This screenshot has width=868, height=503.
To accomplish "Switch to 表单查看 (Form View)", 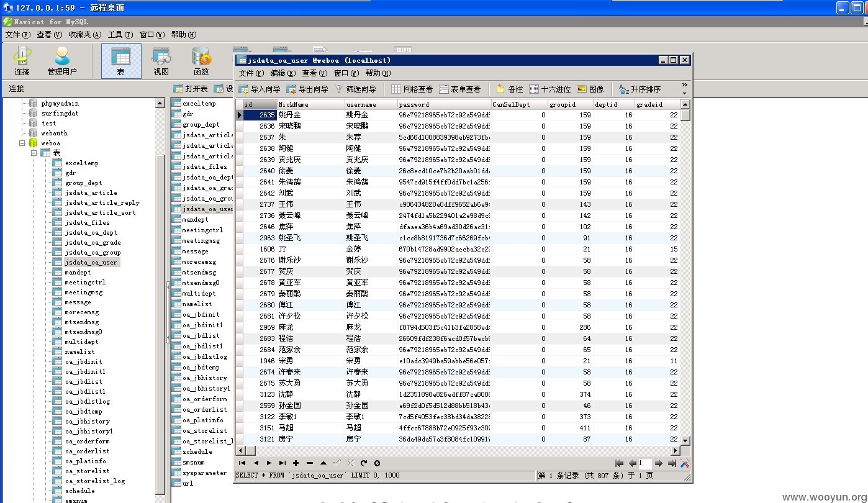I will click(x=459, y=89).
